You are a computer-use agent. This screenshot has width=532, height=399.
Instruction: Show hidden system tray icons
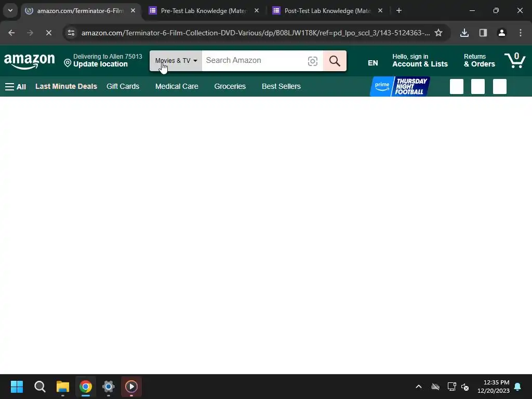click(x=419, y=387)
